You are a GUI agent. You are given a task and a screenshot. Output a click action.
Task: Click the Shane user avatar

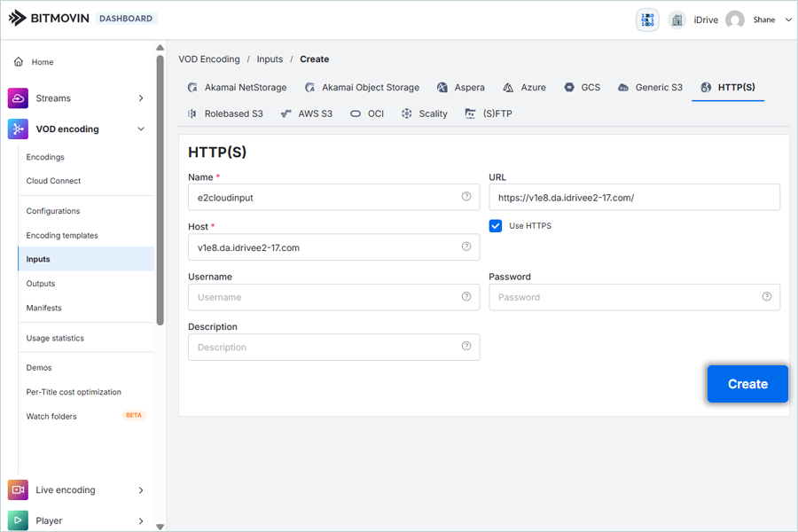pos(734,20)
